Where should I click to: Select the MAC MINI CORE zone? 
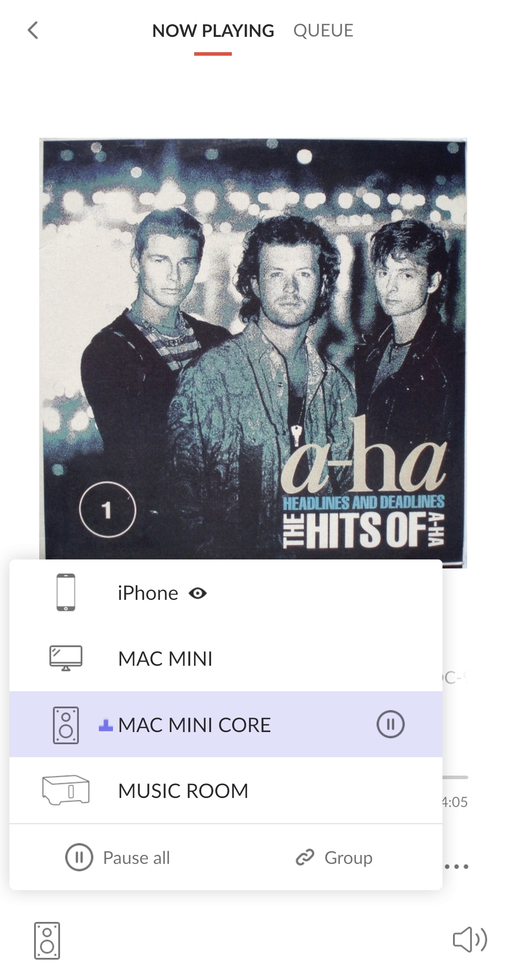[226, 724]
